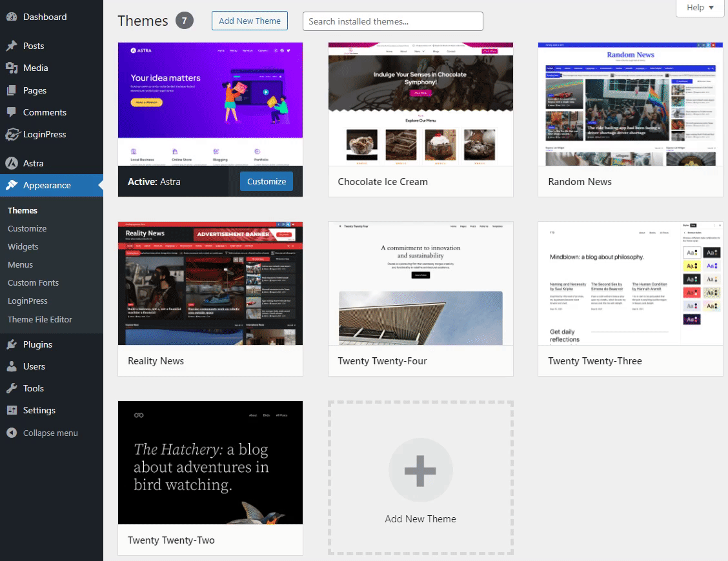Click the LoginPress sidebar icon
The image size is (728, 561).
click(12, 134)
